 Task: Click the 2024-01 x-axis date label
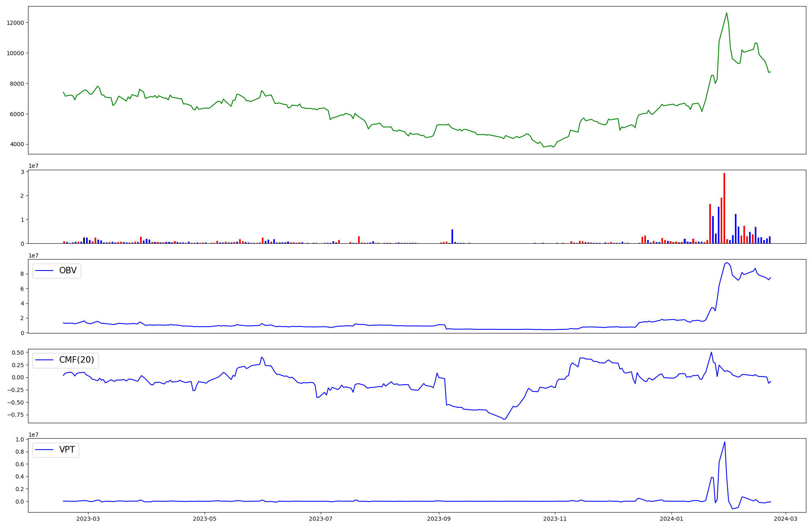coord(671,519)
